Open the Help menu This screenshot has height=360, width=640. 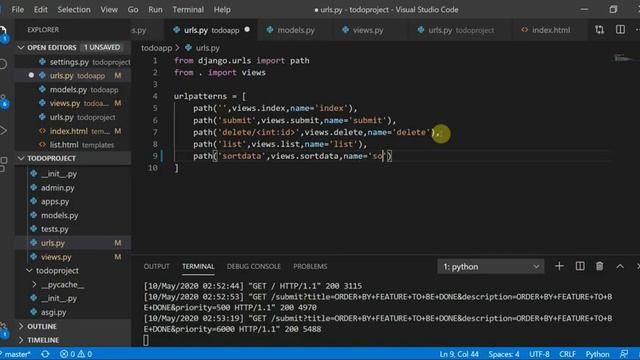[222, 9]
